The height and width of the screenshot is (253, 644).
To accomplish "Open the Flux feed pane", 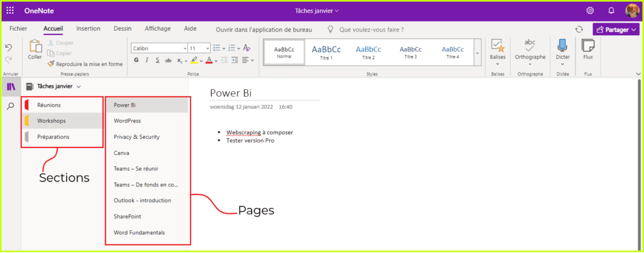I will [588, 50].
